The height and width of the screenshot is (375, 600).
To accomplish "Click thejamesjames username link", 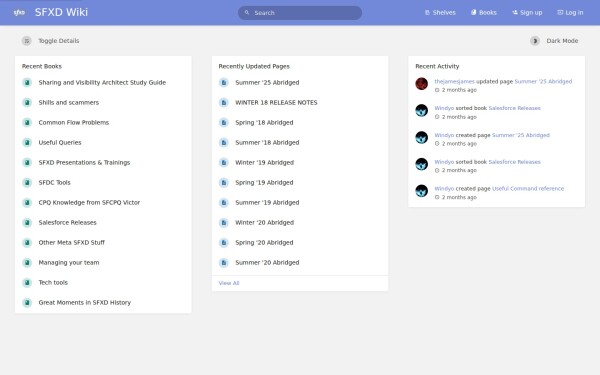I will click(x=454, y=82).
